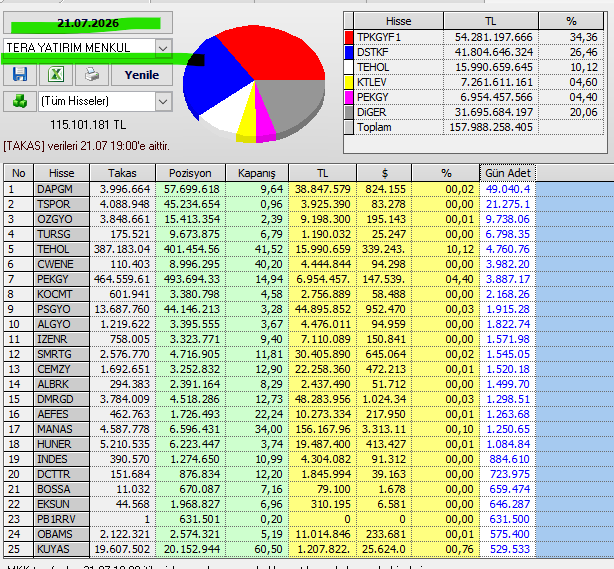Select IZENR stock in row 11

click(61, 340)
